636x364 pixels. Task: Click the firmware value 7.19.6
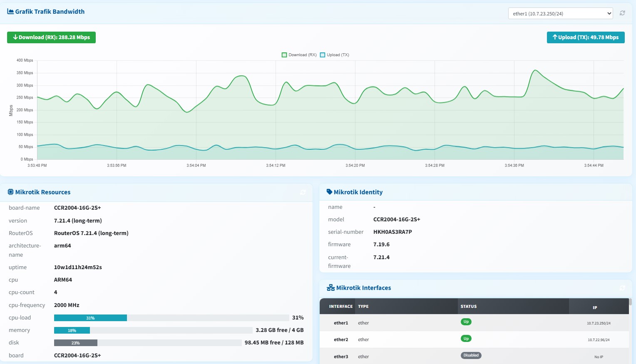click(x=381, y=245)
